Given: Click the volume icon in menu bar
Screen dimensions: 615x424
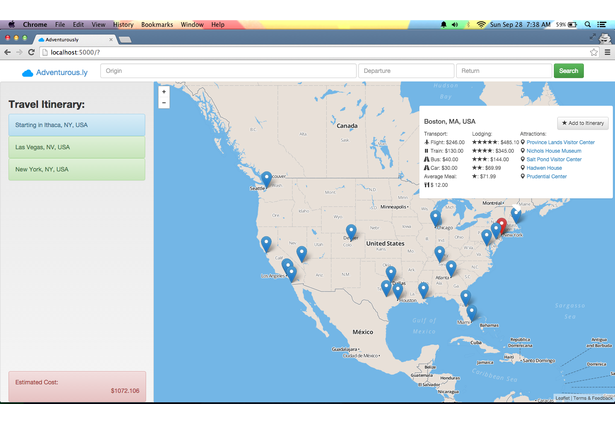Looking at the screenshot, I should click(455, 24).
